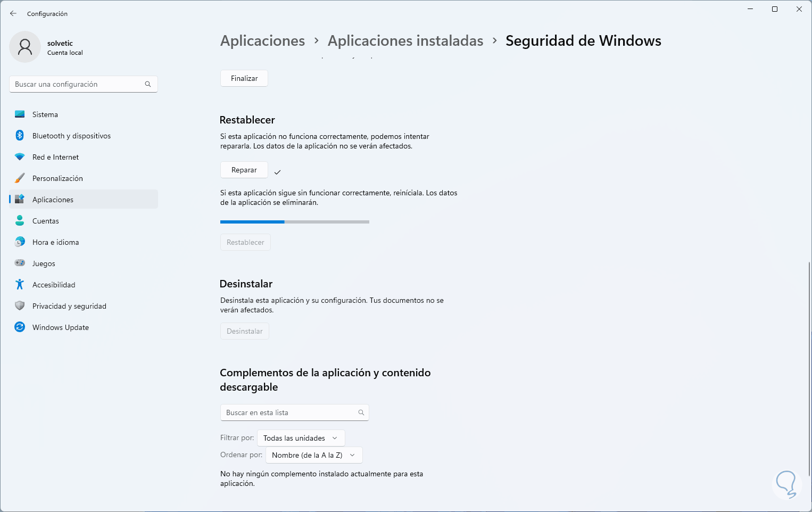The width and height of the screenshot is (812, 512).
Task: Click the Aplicaciones icon in the sidebar
Action: coord(20,200)
